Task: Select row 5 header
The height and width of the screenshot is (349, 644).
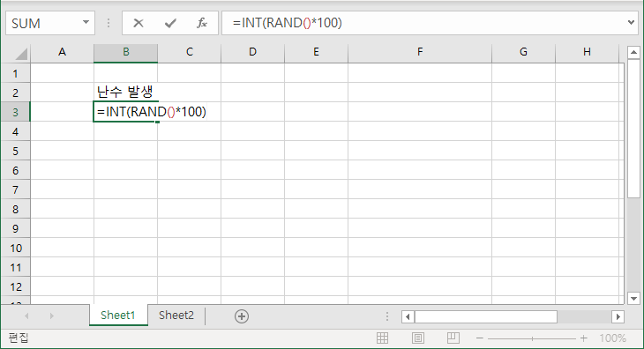Action: [x=16, y=151]
